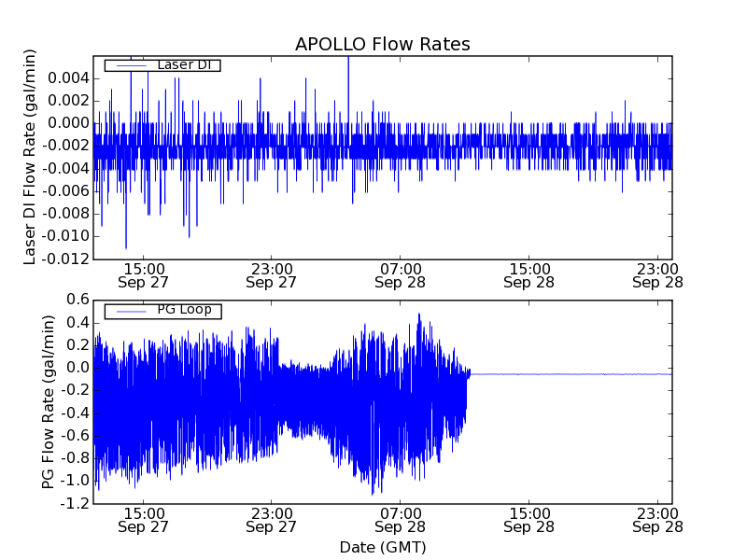Click the -0.010 tick on Laser DI axis
747x560 pixels.
[x=66, y=236]
